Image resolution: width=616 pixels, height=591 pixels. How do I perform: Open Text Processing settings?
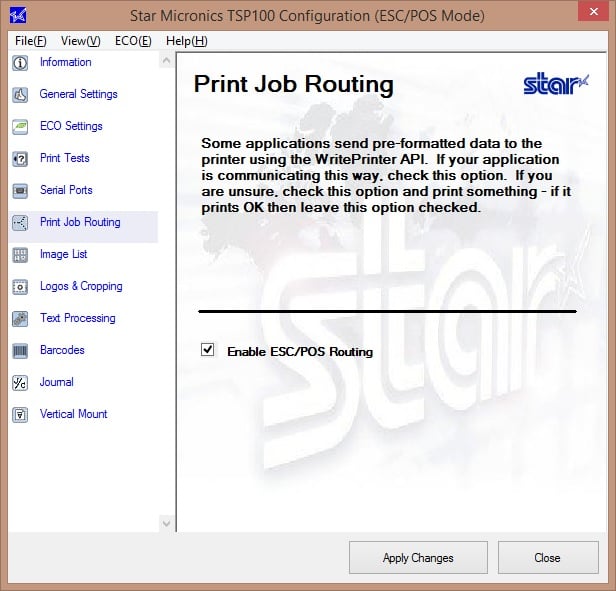(78, 318)
